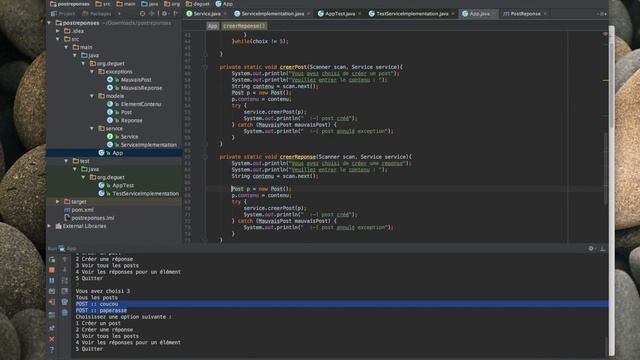Expand the target folder
640x360 pixels.
tap(58, 202)
